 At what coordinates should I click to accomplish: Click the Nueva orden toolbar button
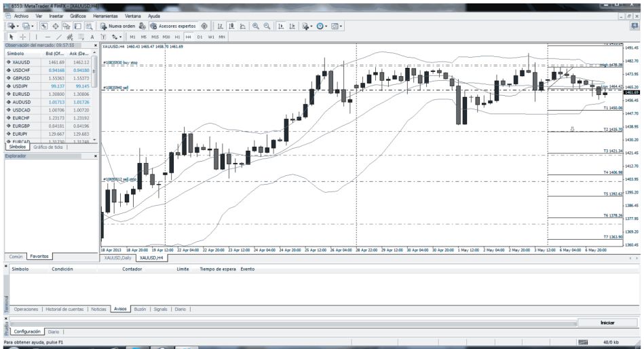coord(119,26)
